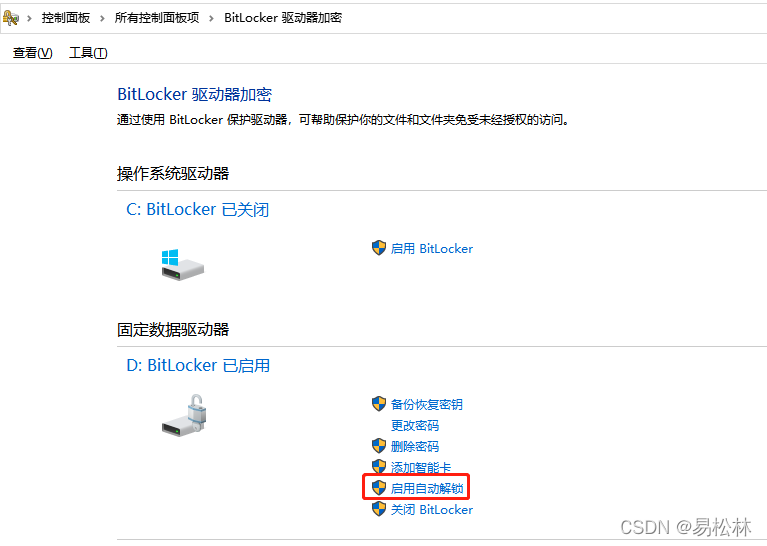
Task: Click the 更改密码 link
Action: (415, 426)
